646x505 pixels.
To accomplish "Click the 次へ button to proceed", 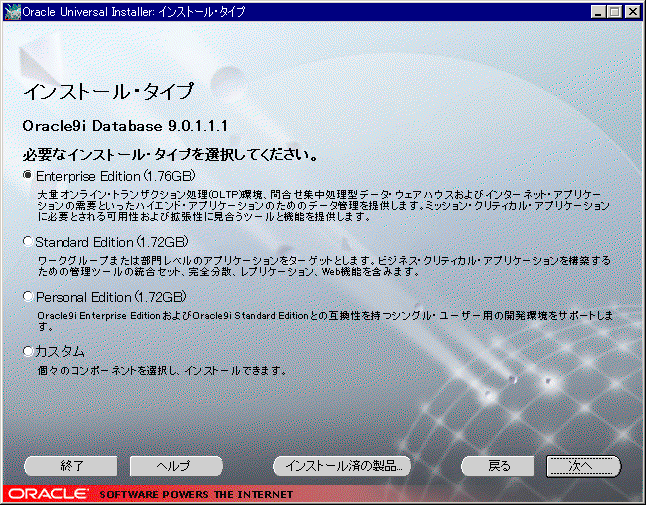I will coord(583,466).
